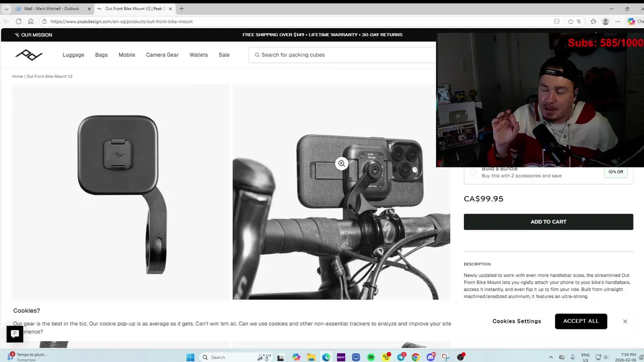Close the Outlook Mail tab
The image size is (644, 362).
click(x=89, y=9)
